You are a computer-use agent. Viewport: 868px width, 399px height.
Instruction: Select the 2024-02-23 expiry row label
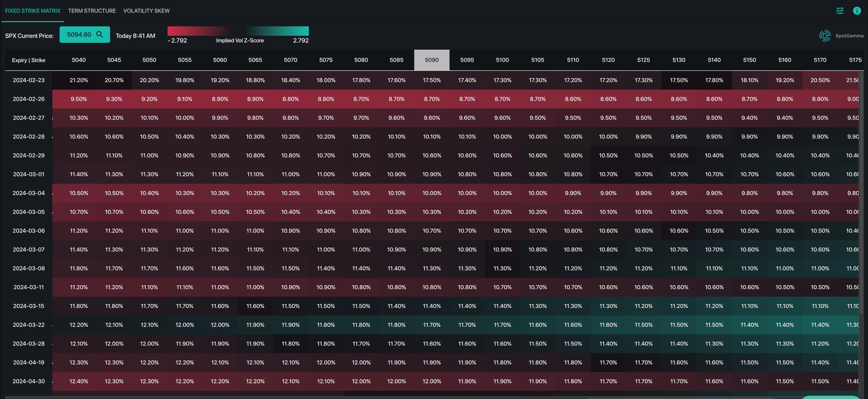click(x=29, y=80)
